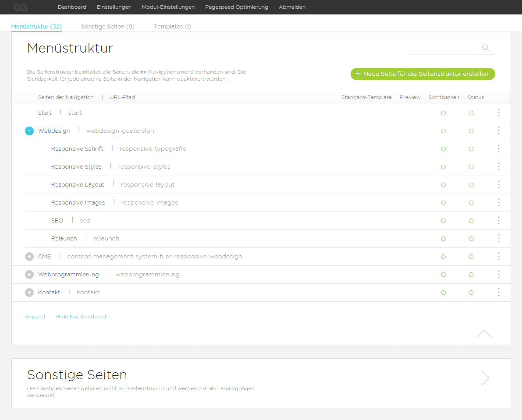
Task: Open three-dot menu for SEO row
Action: [498, 221]
